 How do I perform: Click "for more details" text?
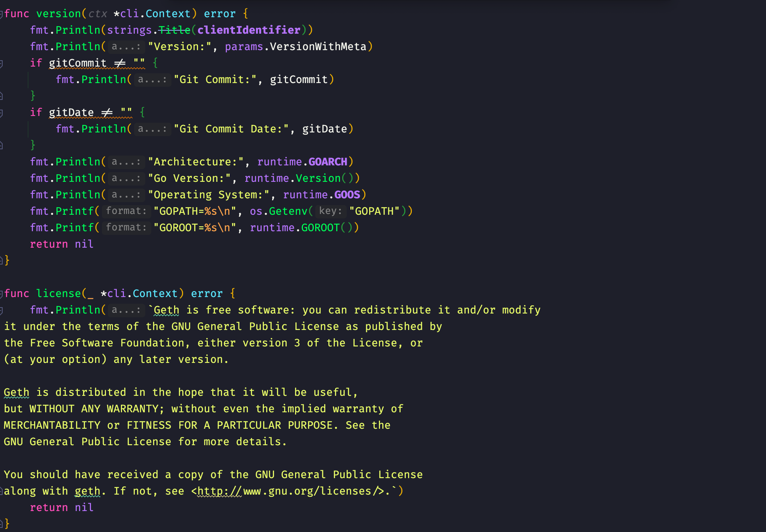229,442
